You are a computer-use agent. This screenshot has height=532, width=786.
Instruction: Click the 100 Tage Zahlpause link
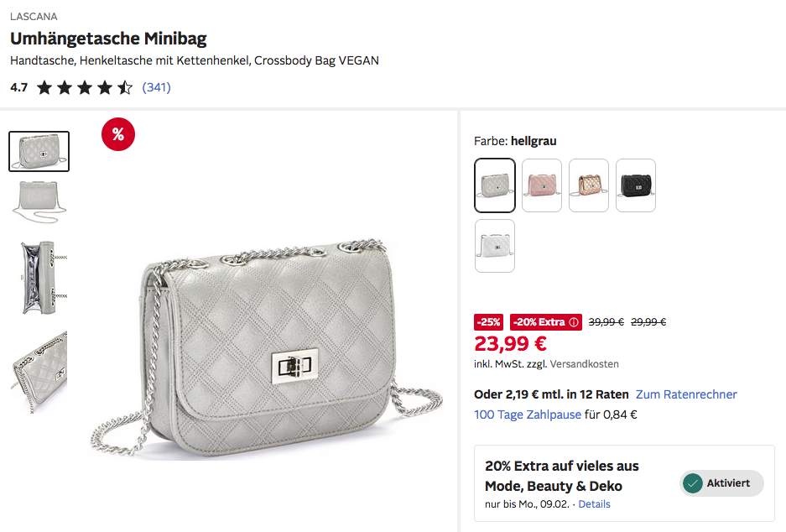[x=528, y=415]
